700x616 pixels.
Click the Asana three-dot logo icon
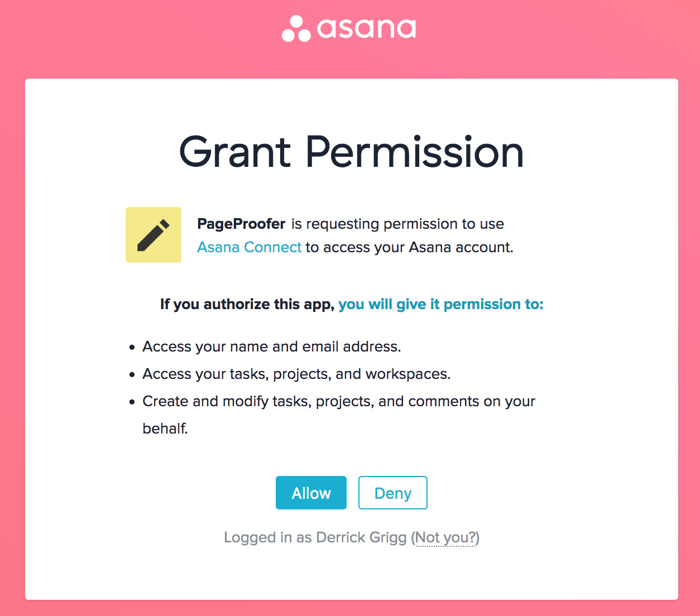coord(296,29)
